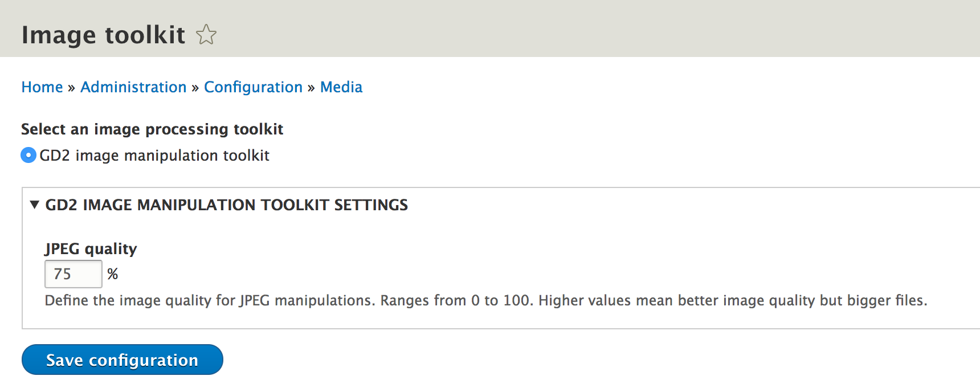Click the GD2 IMAGE MANIPULATION TOOLKIT SETTINGS legend

(x=226, y=205)
